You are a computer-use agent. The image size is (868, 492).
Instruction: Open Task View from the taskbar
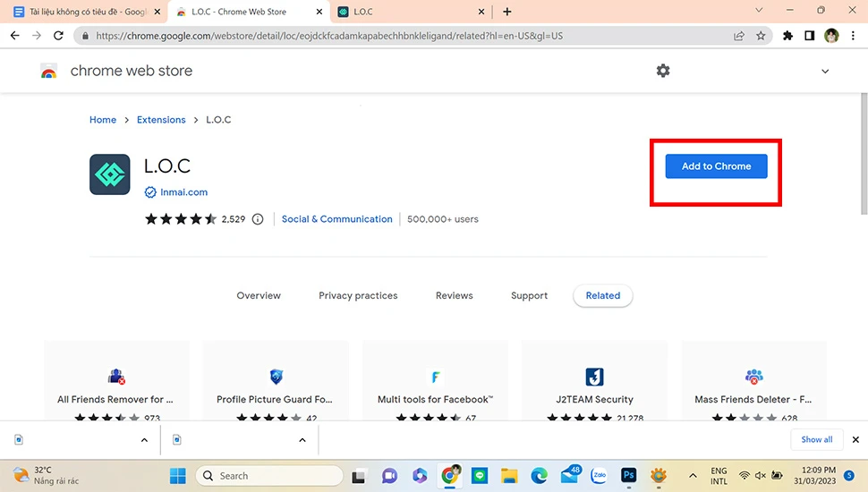(358, 475)
